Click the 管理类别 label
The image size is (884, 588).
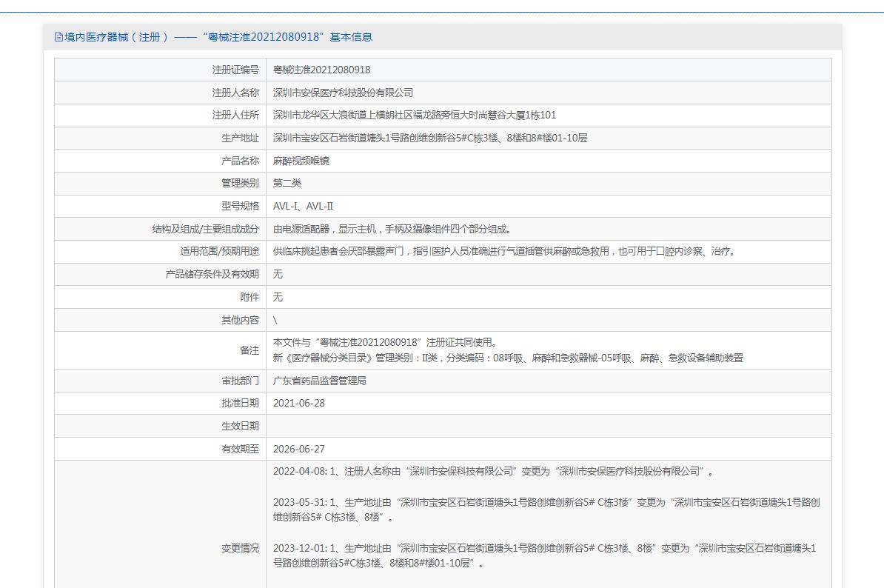[240, 183]
